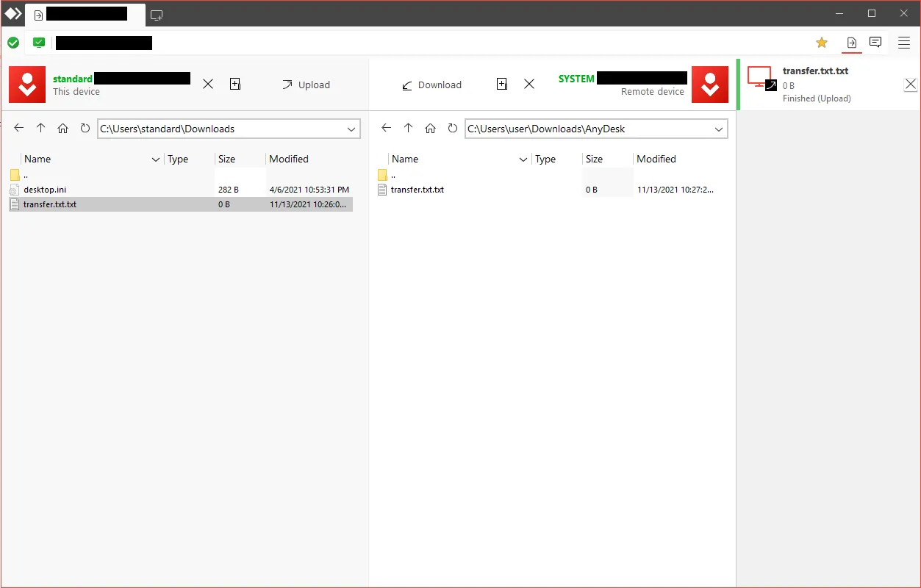Open the file transfer view icon in the toolbar
The height and width of the screenshot is (588, 921).
(852, 42)
